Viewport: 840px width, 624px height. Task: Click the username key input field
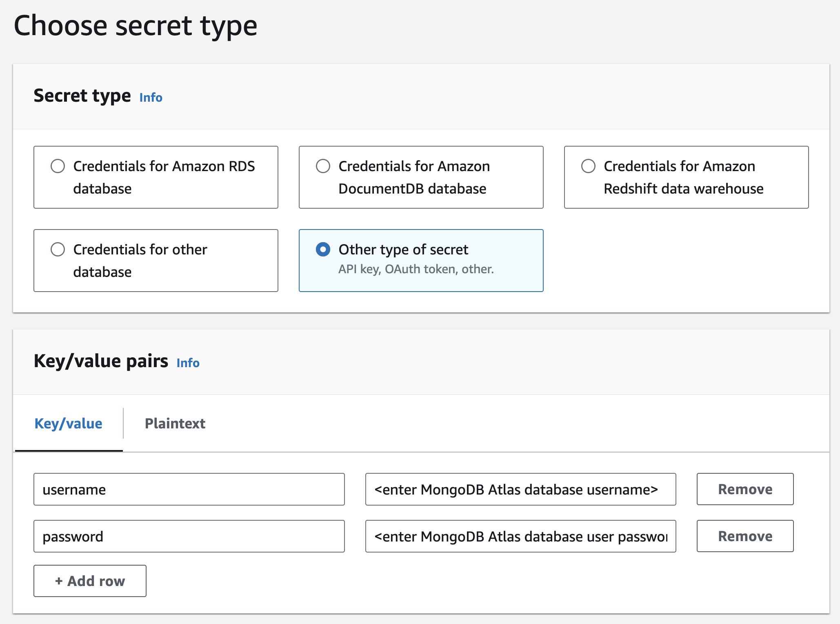click(x=189, y=489)
